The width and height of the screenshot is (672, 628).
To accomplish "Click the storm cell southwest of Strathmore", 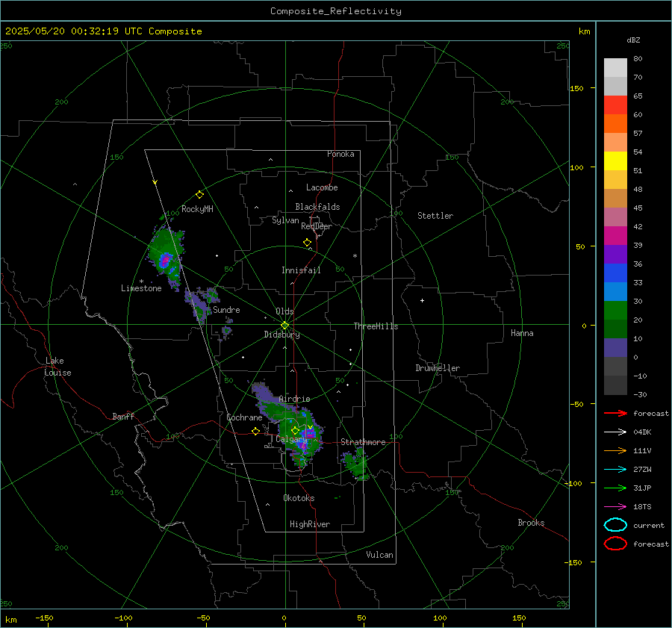I will 355,465.
